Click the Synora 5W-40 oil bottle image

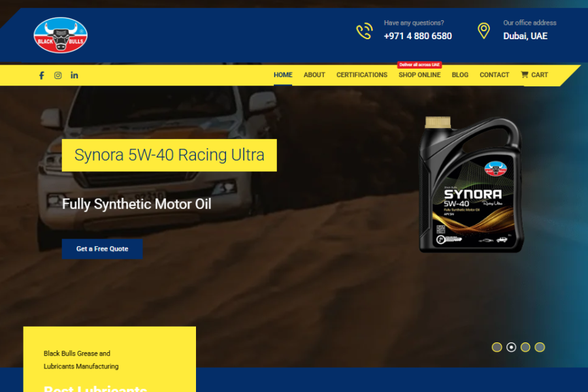click(471, 184)
